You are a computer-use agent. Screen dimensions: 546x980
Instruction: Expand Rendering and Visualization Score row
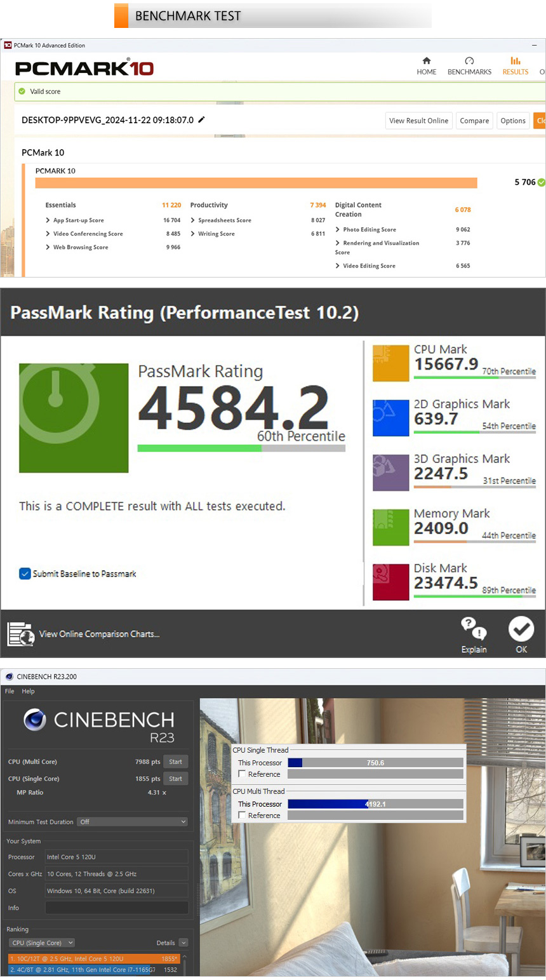tap(338, 243)
